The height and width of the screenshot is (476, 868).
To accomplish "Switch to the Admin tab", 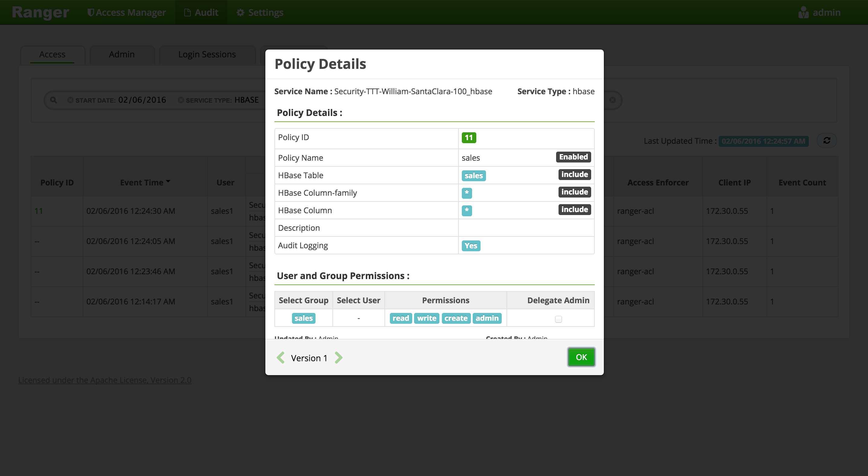I will click(121, 54).
